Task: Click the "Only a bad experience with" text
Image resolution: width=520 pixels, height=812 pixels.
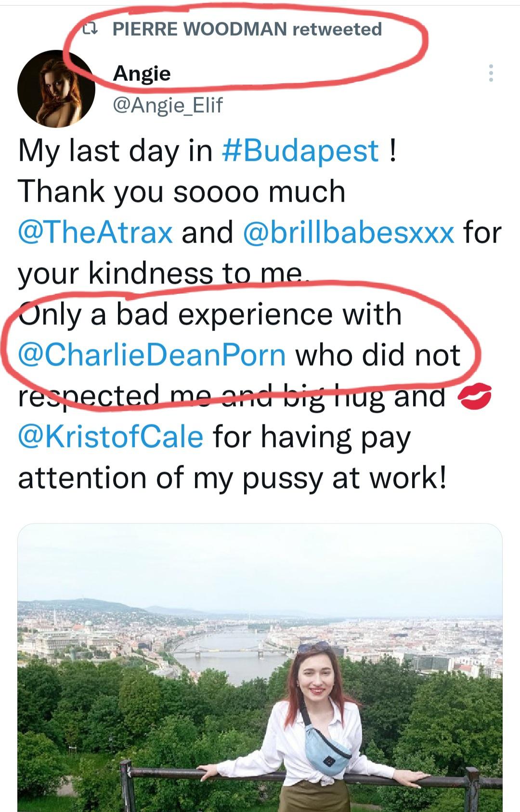Action: [x=210, y=314]
